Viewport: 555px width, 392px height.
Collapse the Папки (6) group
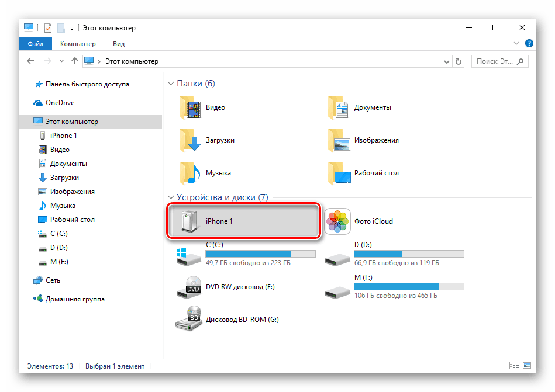point(171,84)
